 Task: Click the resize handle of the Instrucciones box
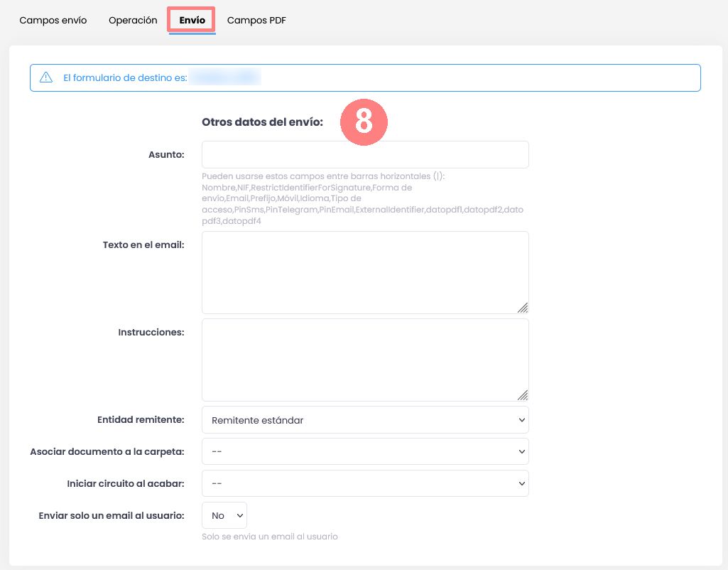tap(523, 395)
